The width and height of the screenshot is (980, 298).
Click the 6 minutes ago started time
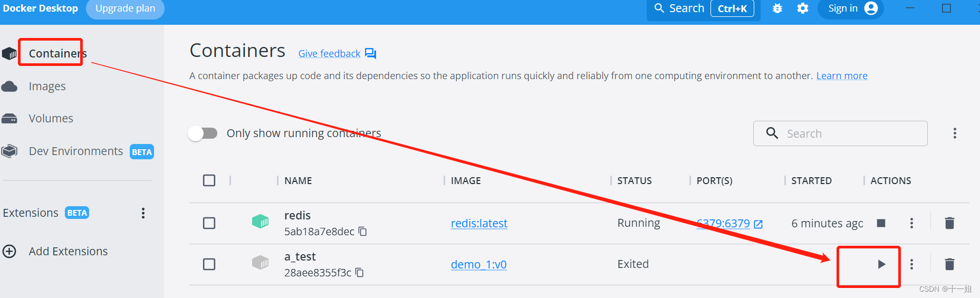tap(827, 223)
